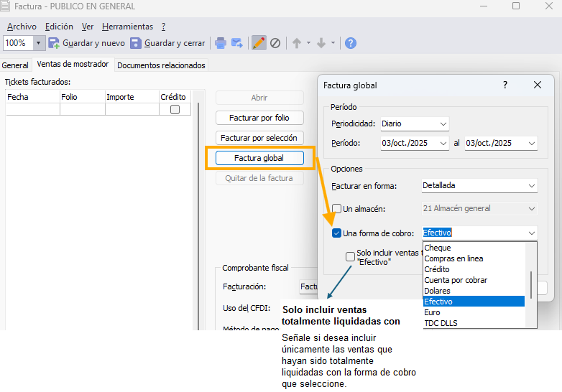Image resolution: width=562 pixels, height=392 pixels.
Task: Send the invoice by email icon
Action: click(x=237, y=43)
